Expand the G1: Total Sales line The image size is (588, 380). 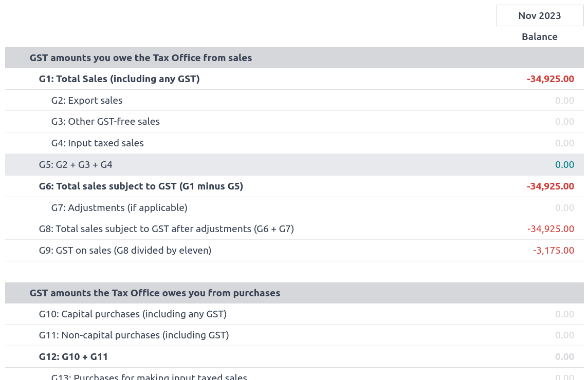(x=119, y=79)
